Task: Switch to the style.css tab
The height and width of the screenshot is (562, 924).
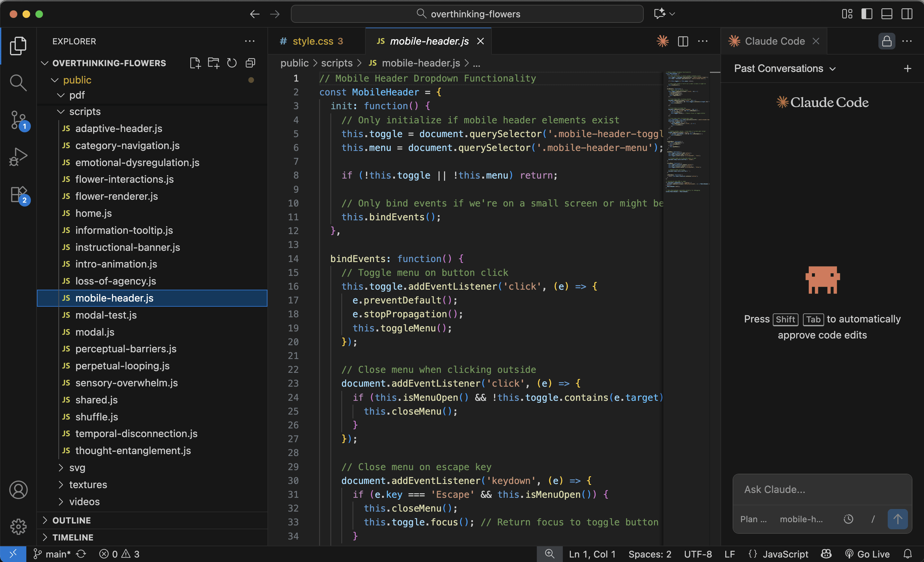Action: click(x=313, y=41)
